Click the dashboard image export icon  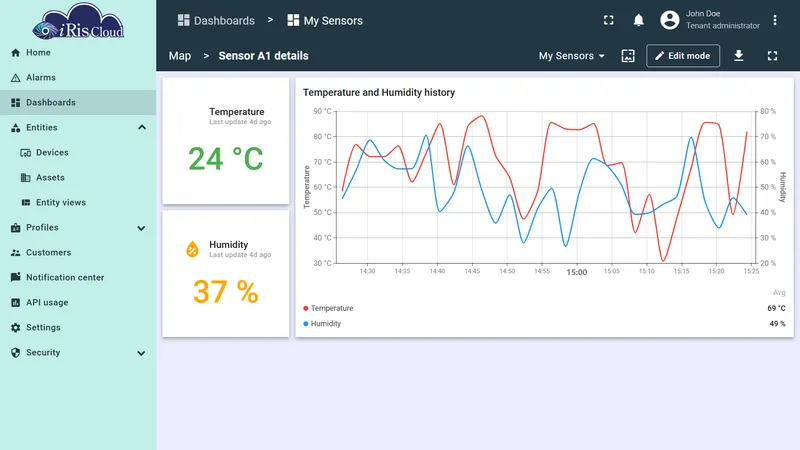[x=628, y=56]
